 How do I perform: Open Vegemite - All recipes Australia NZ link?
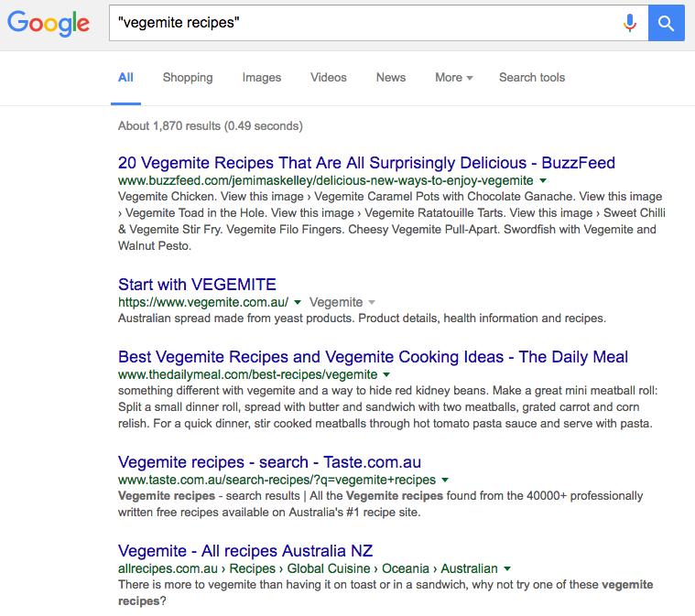[245, 551]
